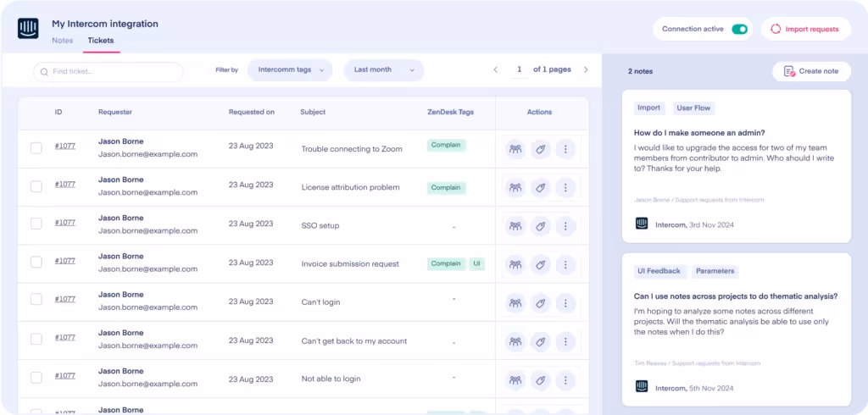Click tag icon for Can't get back to my account
This screenshot has height=415, width=868.
540,341
